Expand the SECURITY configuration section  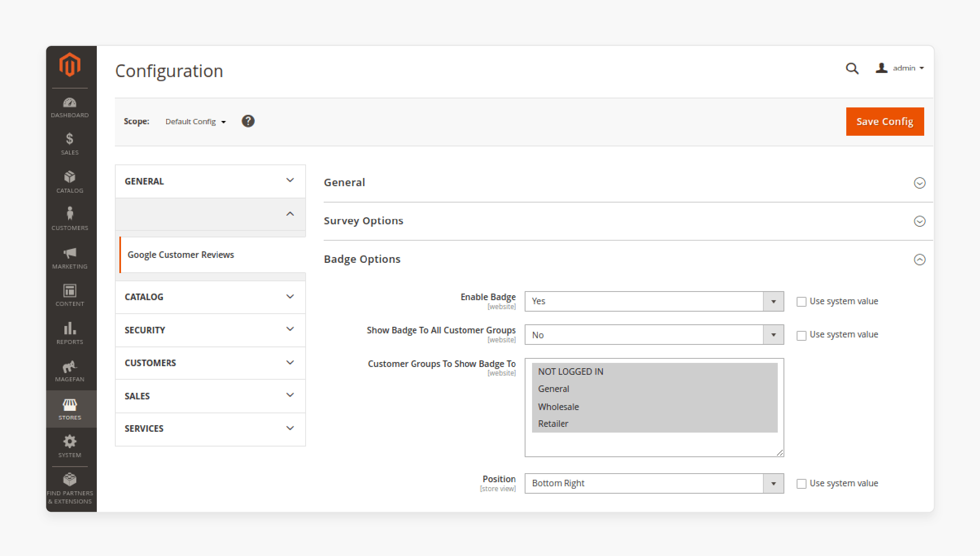(x=210, y=330)
